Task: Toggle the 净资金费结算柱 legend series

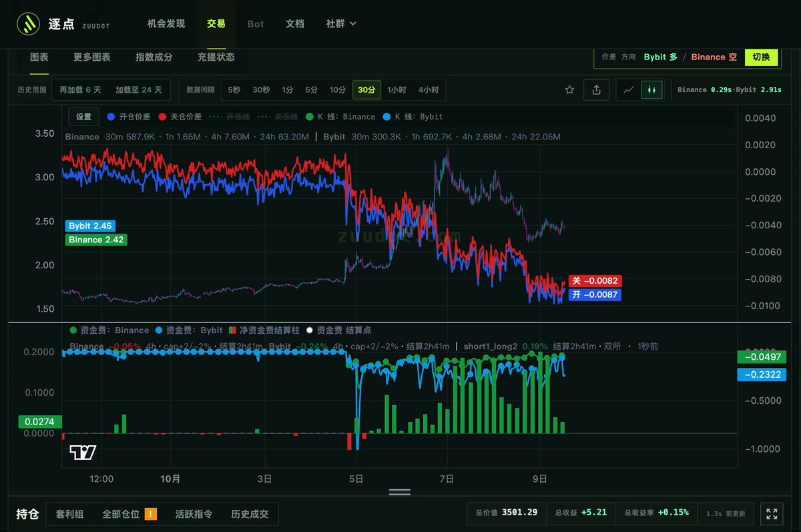Action: pos(264,330)
